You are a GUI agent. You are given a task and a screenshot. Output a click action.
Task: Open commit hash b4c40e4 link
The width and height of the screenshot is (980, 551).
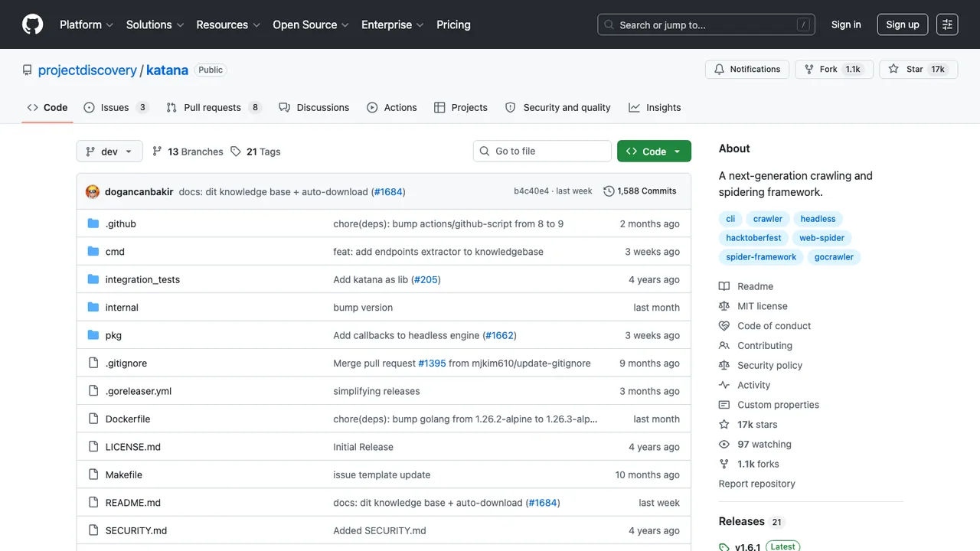(x=531, y=191)
